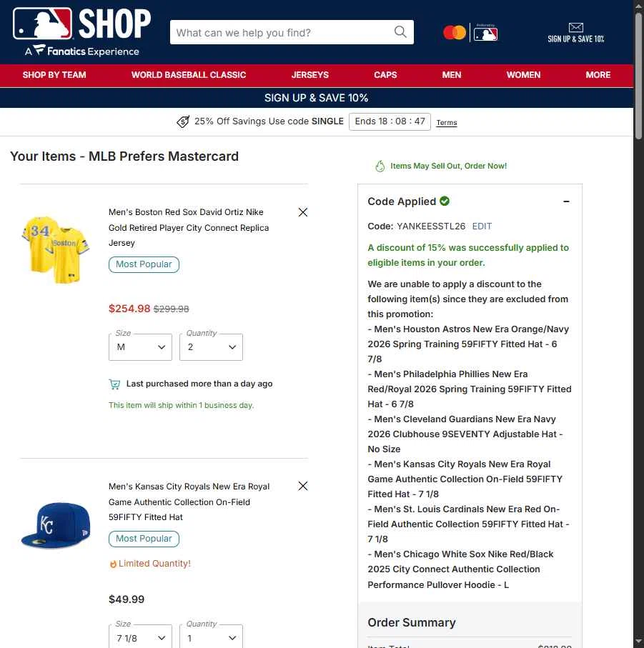Click the search magnifier icon

pos(400,32)
